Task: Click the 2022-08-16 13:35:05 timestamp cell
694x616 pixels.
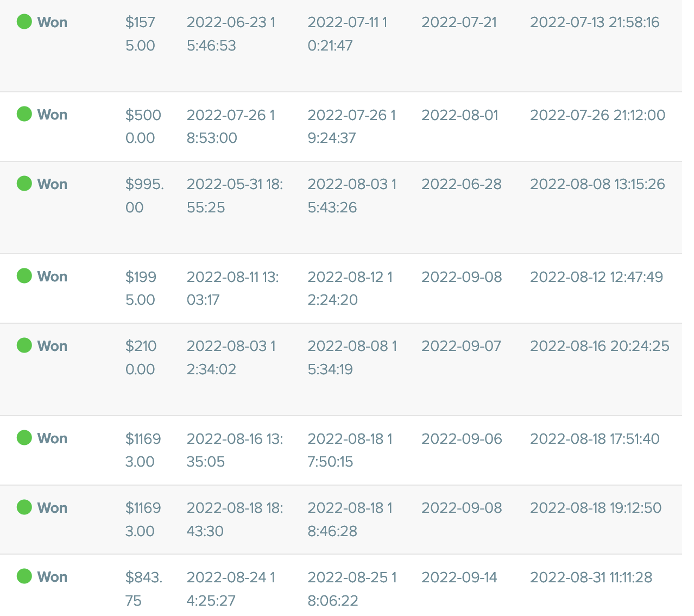Action: 235,450
